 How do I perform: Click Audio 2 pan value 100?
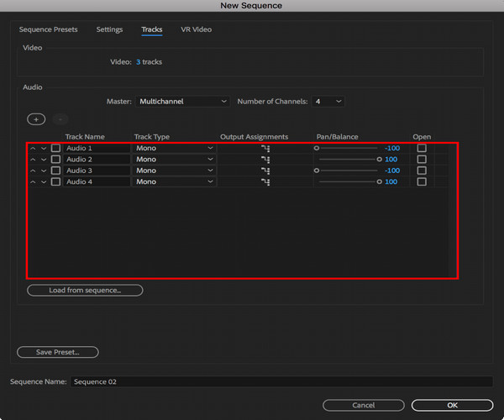tap(391, 160)
